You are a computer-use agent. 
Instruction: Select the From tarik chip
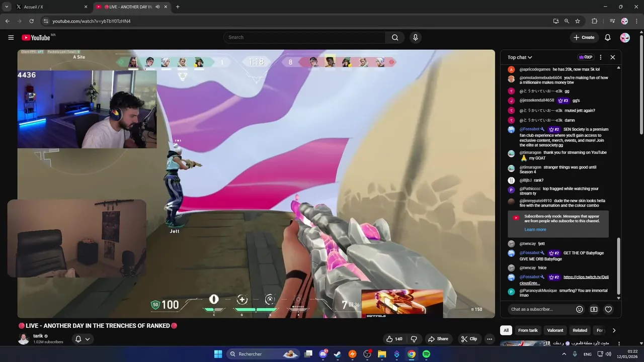528,330
